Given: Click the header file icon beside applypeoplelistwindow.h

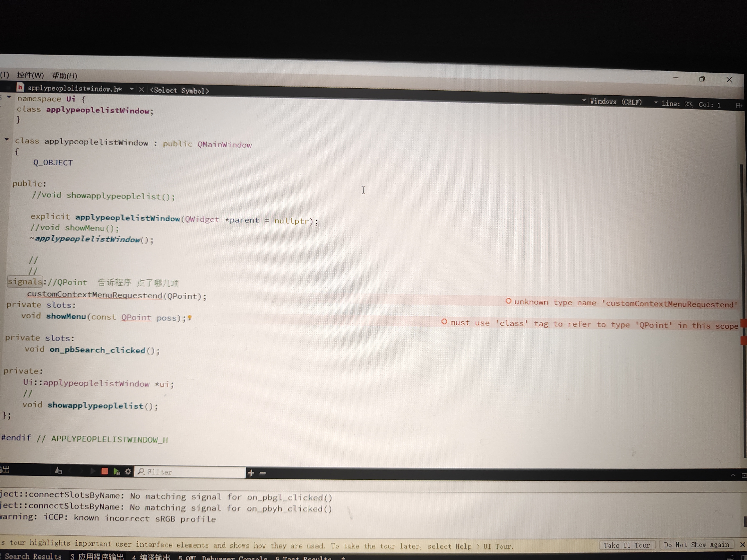Looking at the screenshot, I should [20, 87].
